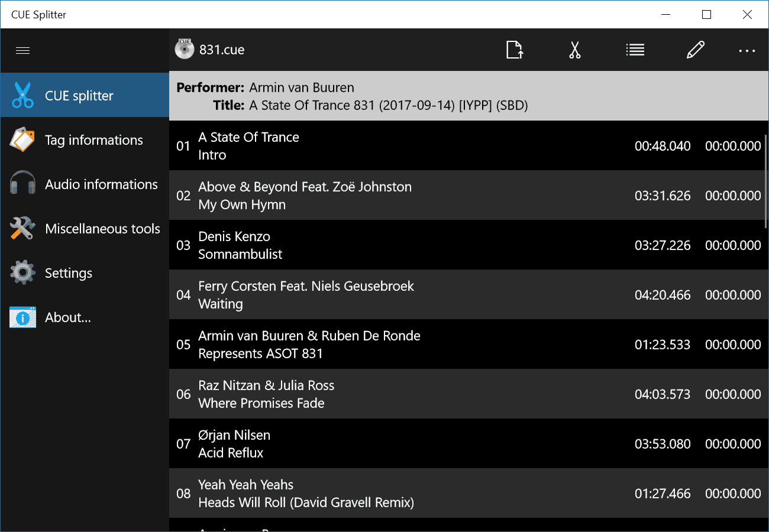
Task: Click the duration 03:31.626 of track 02
Action: coord(663,196)
